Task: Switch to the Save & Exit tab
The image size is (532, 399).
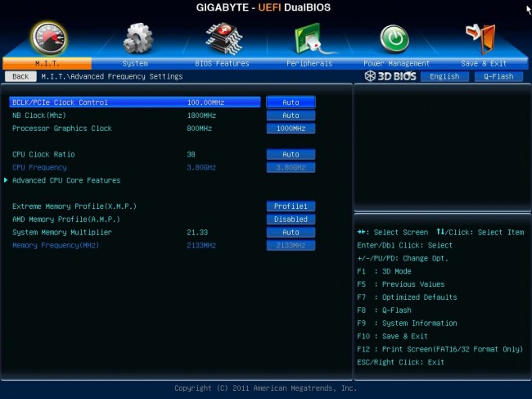Action: point(484,64)
